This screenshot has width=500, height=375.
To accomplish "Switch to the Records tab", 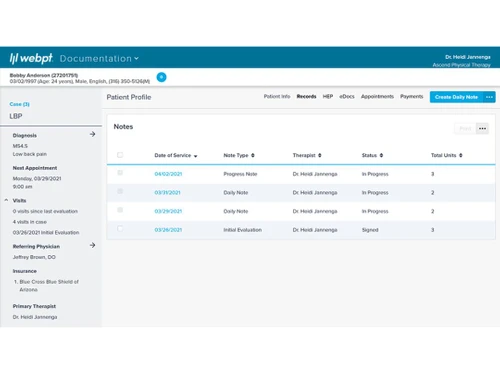I will tap(306, 96).
